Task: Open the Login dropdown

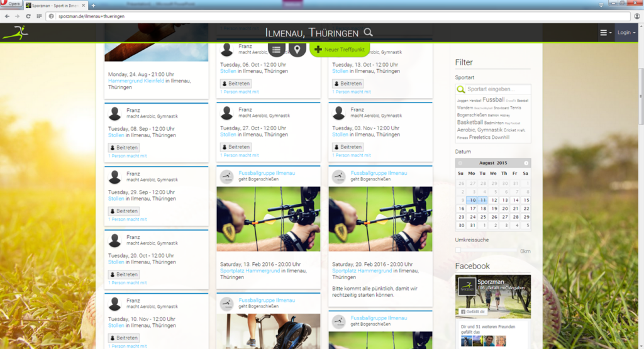Action: pyautogui.click(x=626, y=33)
